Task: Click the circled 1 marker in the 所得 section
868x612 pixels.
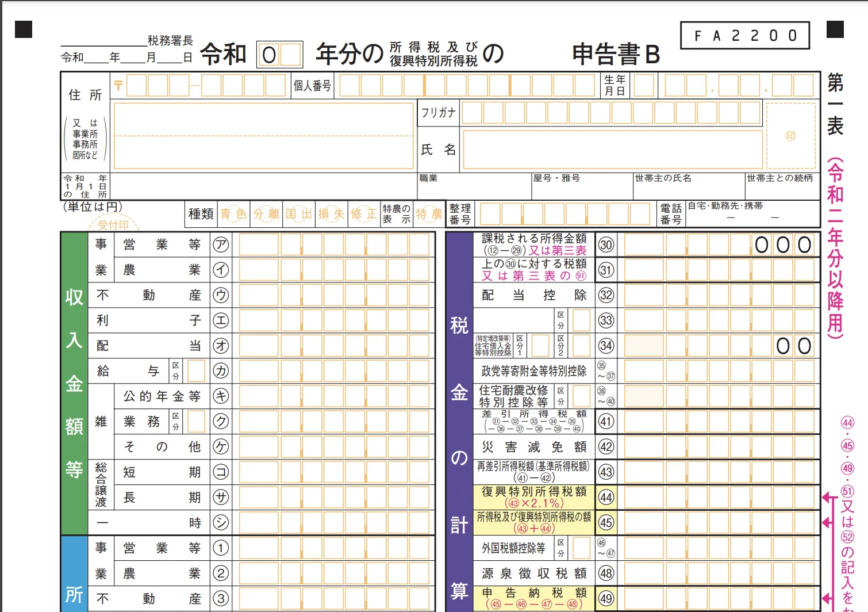Action: click(x=221, y=548)
